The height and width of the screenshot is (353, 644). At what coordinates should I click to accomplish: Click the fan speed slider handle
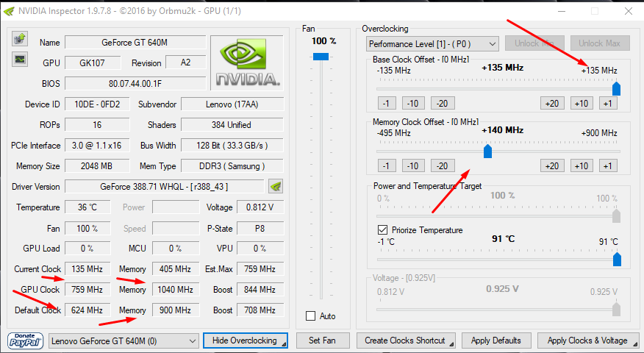[321, 57]
